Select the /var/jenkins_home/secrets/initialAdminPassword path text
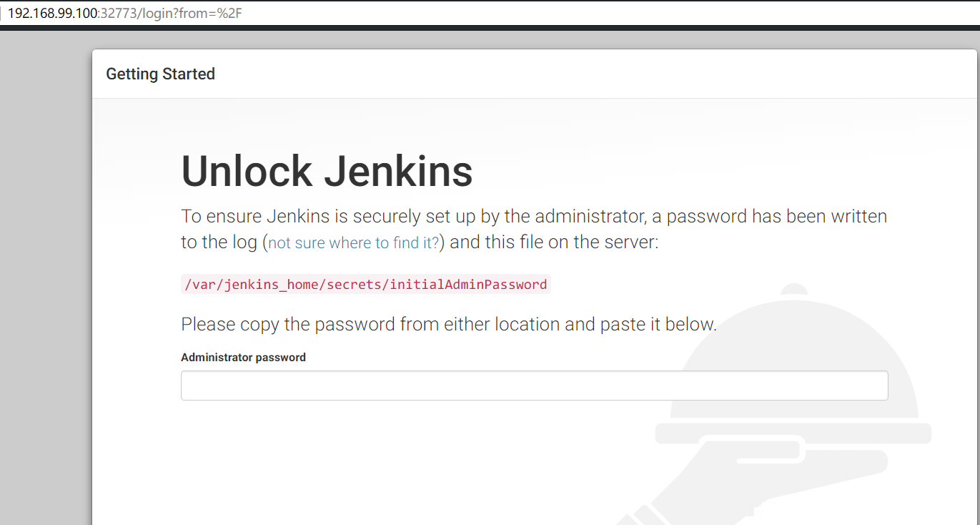The image size is (980, 525). coord(366,284)
